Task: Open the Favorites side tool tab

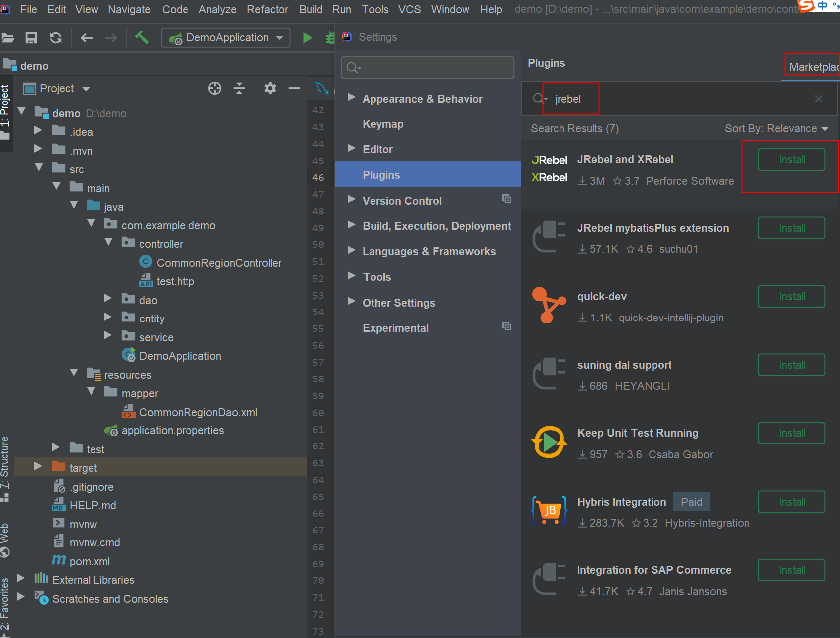Action: (x=5, y=606)
